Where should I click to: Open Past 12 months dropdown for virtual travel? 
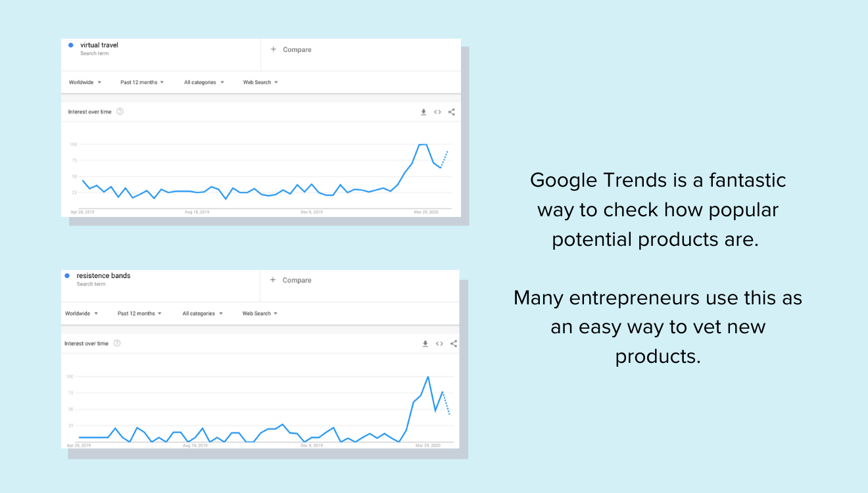coord(142,82)
